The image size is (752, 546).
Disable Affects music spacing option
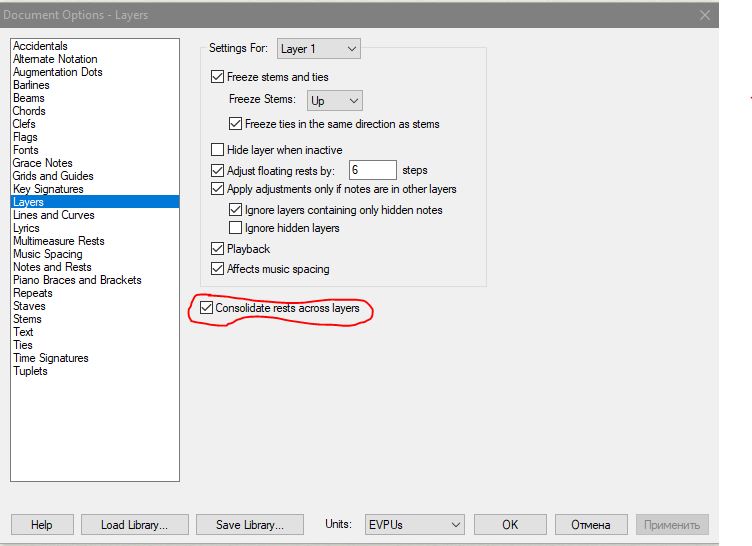tap(218, 269)
